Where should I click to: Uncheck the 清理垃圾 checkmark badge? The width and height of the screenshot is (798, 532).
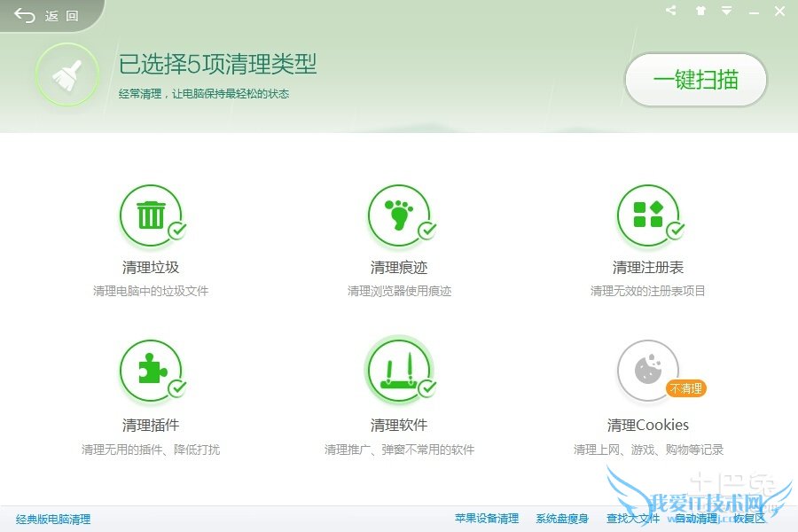177,231
